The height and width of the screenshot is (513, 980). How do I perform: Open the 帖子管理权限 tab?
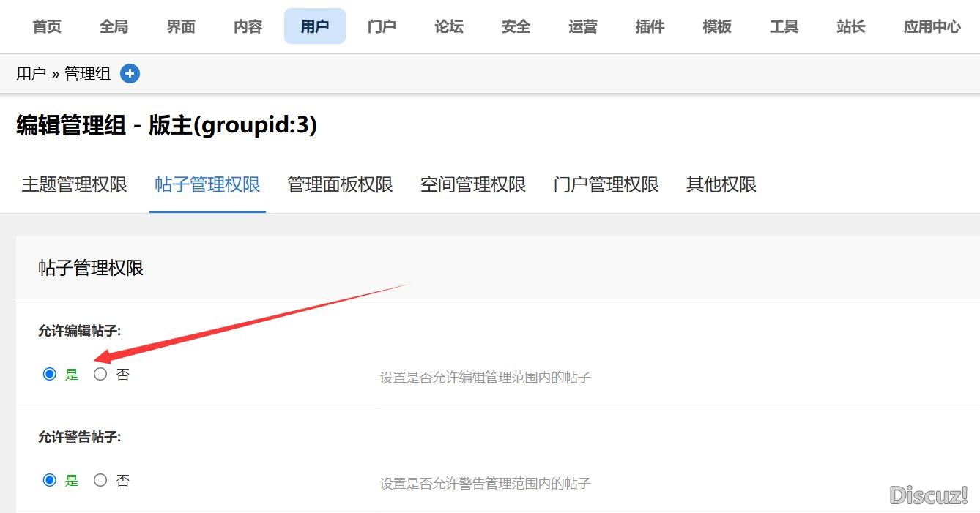click(207, 184)
